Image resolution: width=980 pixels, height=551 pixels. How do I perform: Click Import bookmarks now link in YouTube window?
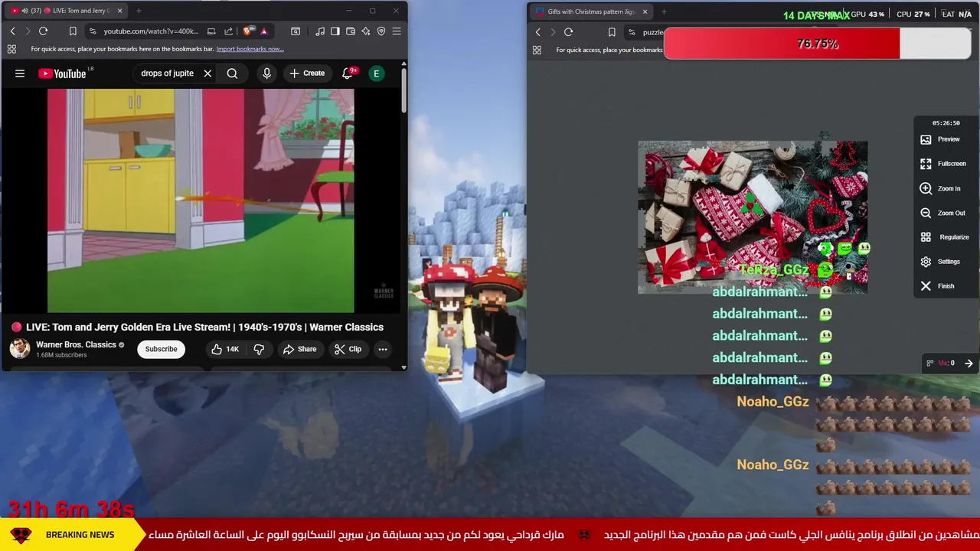click(250, 49)
